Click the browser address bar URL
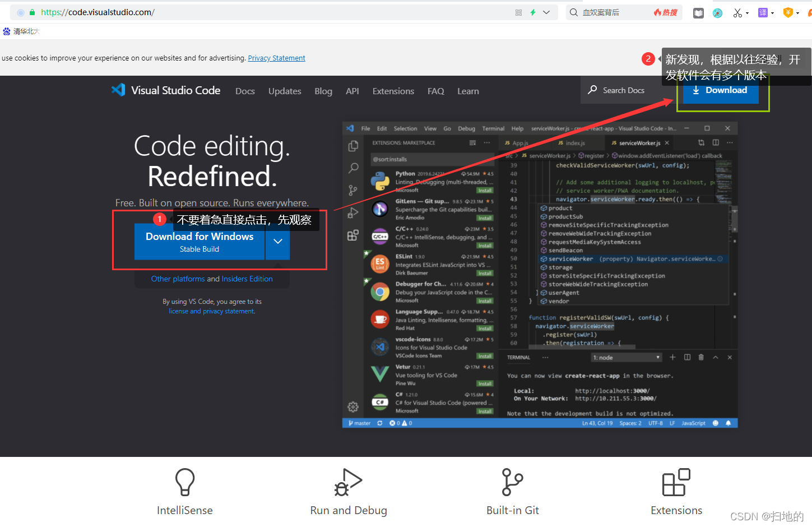The width and height of the screenshot is (812, 527). pyautogui.click(x=98, y=12)
